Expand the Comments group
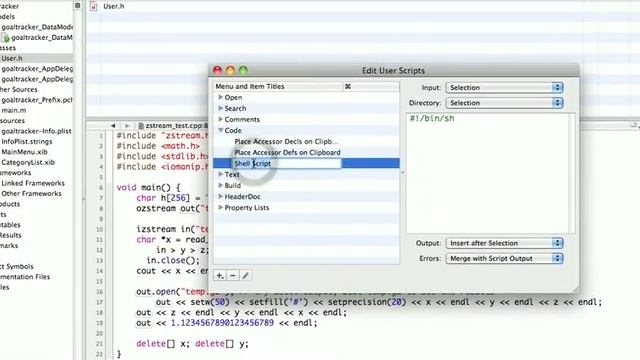This screenshot has height=360, width=640. click(220, 119)
